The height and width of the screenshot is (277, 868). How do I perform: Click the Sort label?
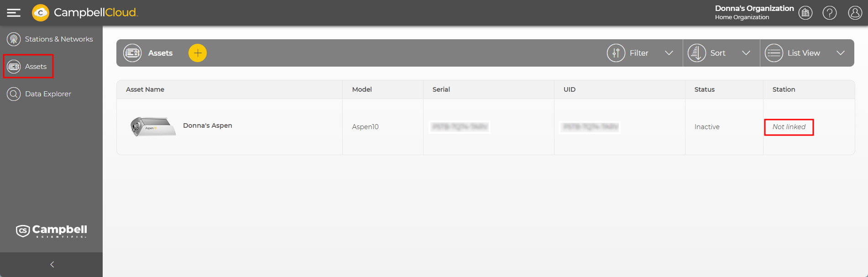tap(718, 53)
